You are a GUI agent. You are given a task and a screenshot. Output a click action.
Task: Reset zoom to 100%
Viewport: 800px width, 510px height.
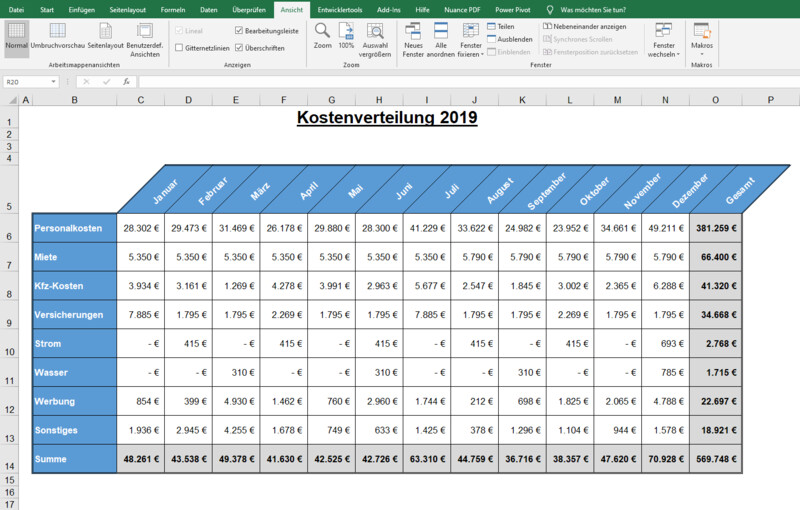pos(346,36)
